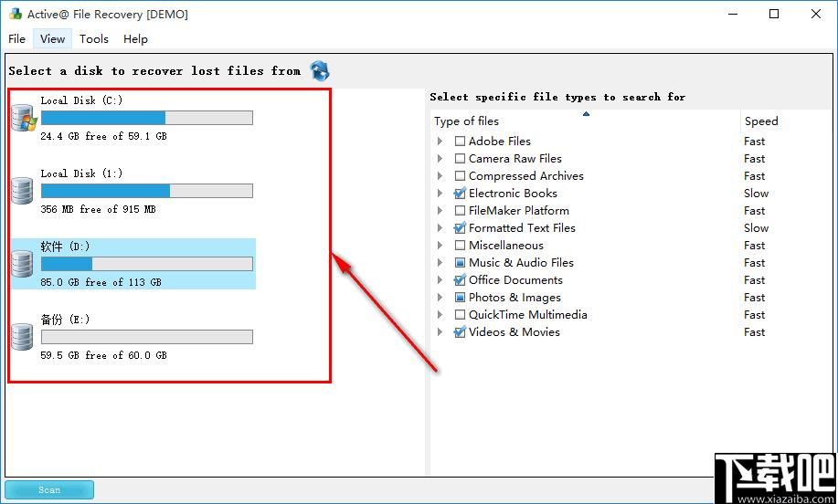
Task: Expand the Adobe Files category
Action: 440,142
